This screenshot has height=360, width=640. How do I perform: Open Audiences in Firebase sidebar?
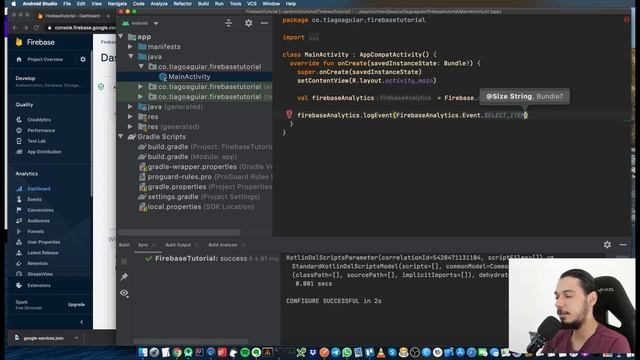[38, 220]
